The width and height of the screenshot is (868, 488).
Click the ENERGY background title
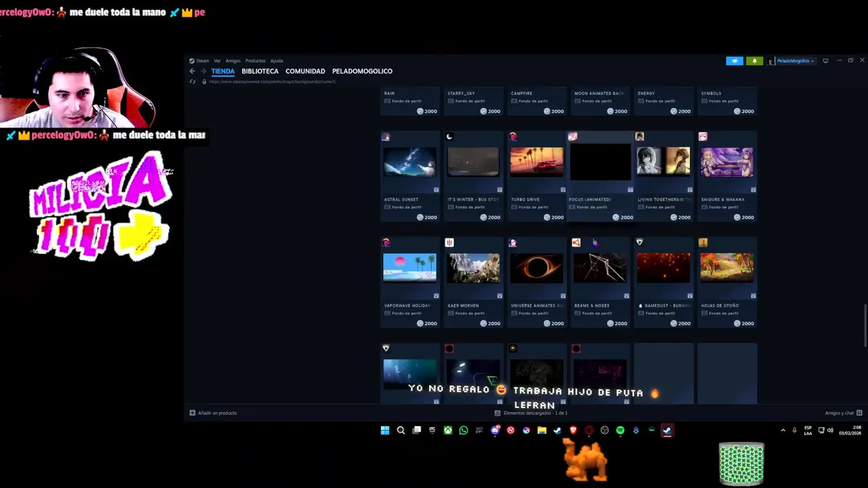[x=646, y=94]
